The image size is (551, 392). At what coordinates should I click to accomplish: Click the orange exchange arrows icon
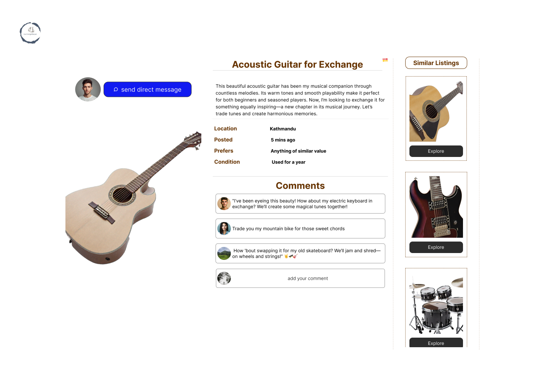coord(385,60)
